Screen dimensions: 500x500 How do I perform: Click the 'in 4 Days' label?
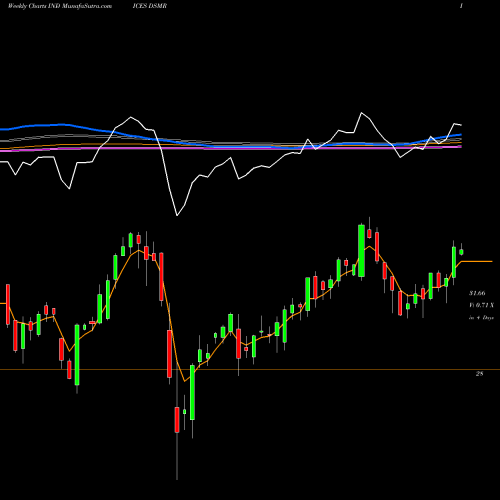tap(481, 318)
